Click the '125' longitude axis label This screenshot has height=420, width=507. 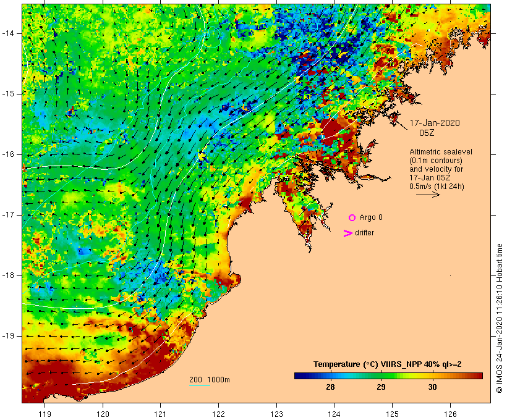(392, 414)
